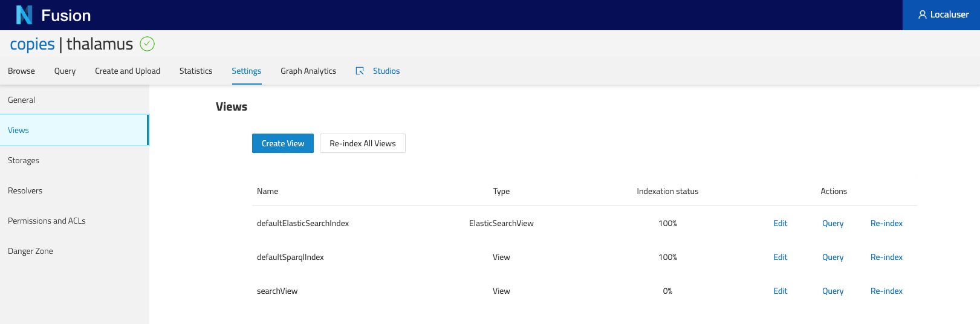Open the Query tab
This screenshot has height=324, width=980.
(x=65, y=71)
